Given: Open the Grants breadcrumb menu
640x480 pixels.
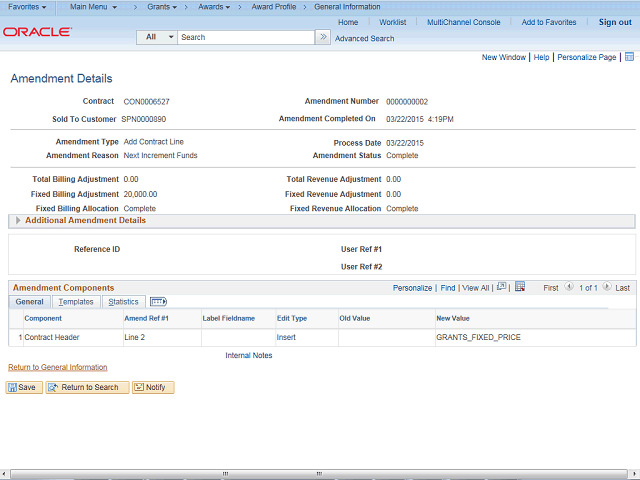Looking at the screenshot, I should point(162,7).
